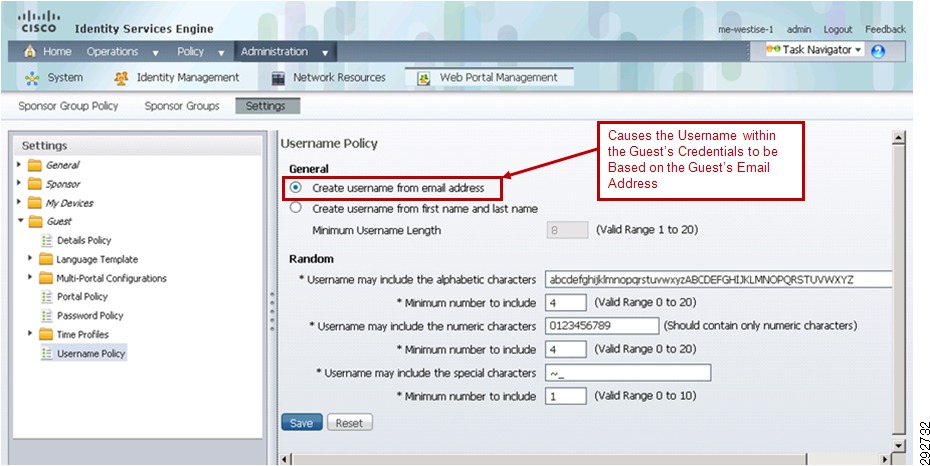Switch to Sponsor Groups tab

[182, 106]
